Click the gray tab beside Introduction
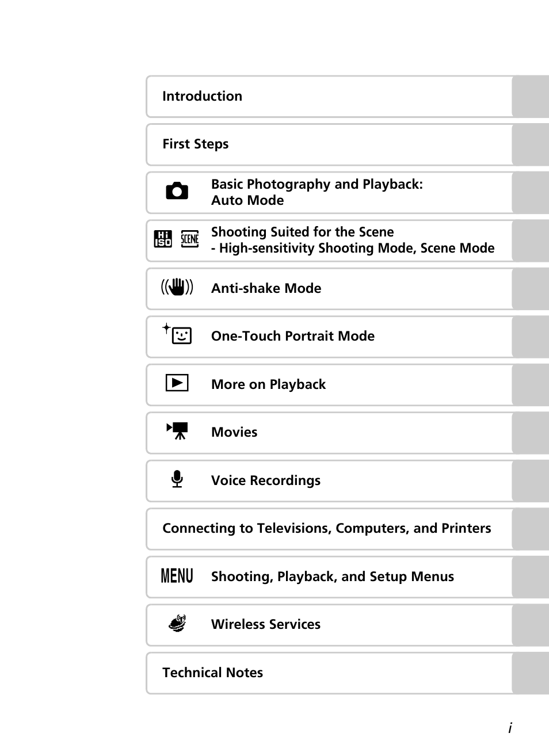The height and width of the screenshot is (756, 549). (x=530, y=96)
